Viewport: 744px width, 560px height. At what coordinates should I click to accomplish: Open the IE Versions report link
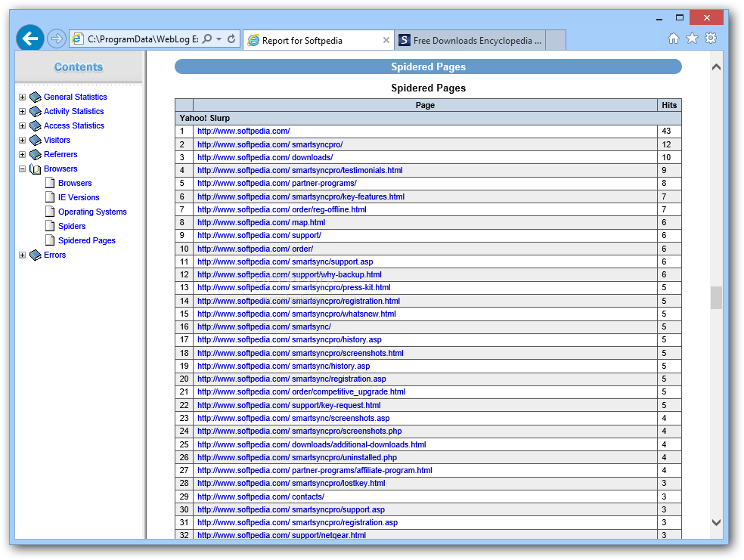click(x=79, y=197)
